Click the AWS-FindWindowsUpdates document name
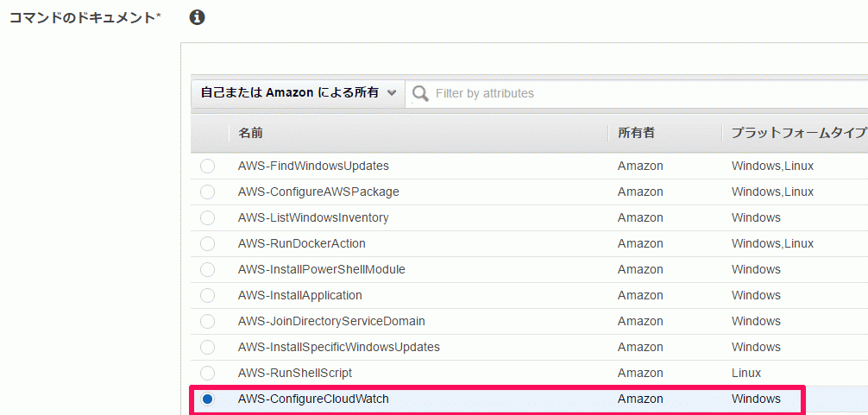The width and height of the screenshot is (868, 415). (313, 166)
